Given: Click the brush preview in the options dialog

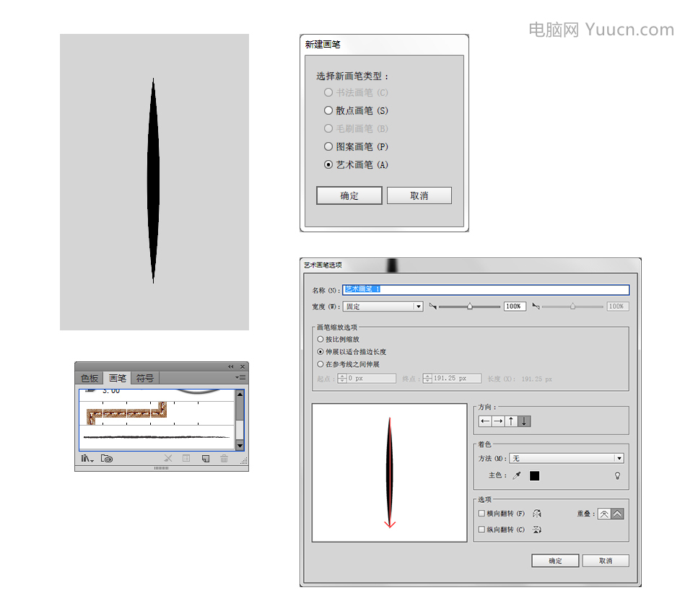Looking at the screenshot, I should pos(389,472).
